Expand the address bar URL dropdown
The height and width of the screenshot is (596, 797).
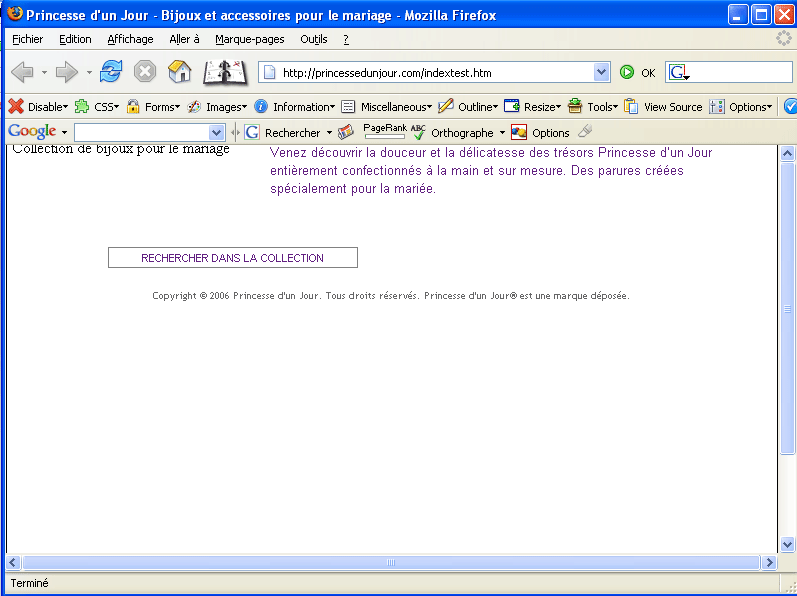[601, 72]
